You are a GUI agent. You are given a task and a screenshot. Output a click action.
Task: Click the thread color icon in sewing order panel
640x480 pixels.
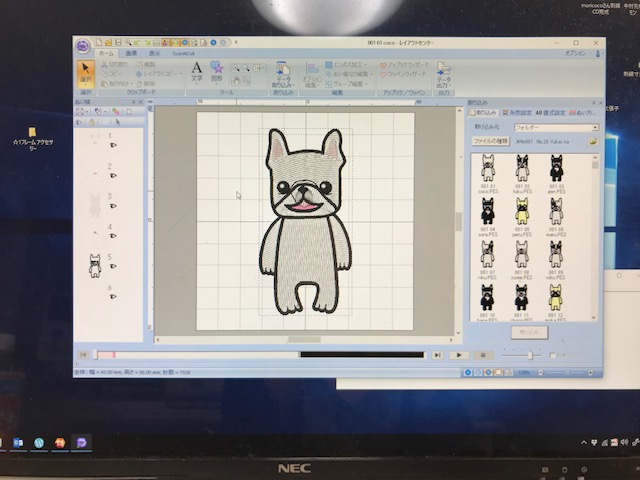pos(116,111)
